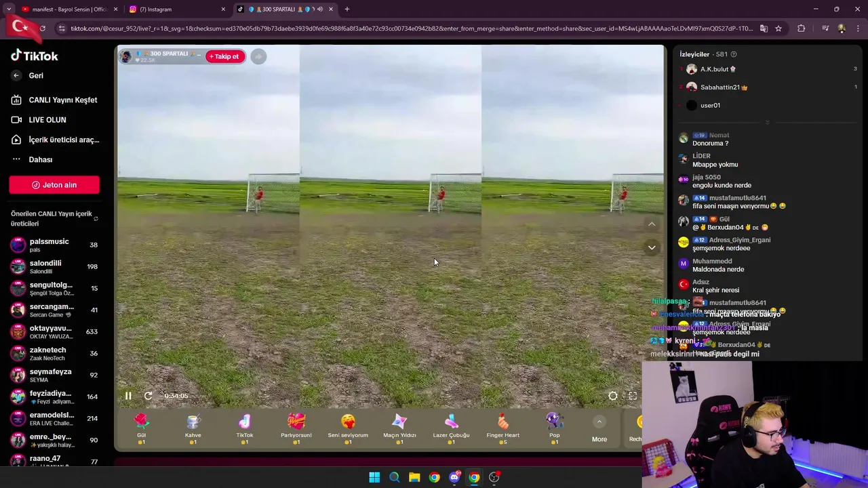Open the Chrome extensions puzzle icon

[802, 28]
